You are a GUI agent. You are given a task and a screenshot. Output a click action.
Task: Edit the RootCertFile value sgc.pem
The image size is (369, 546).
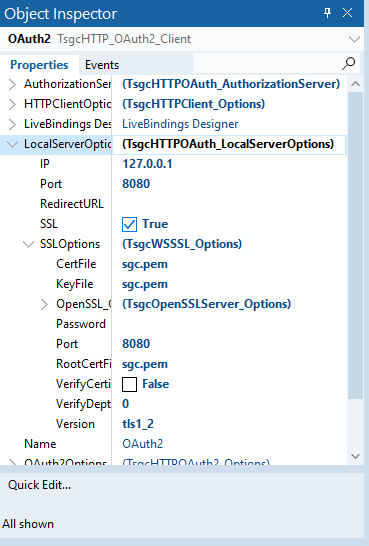pos(145,364)
